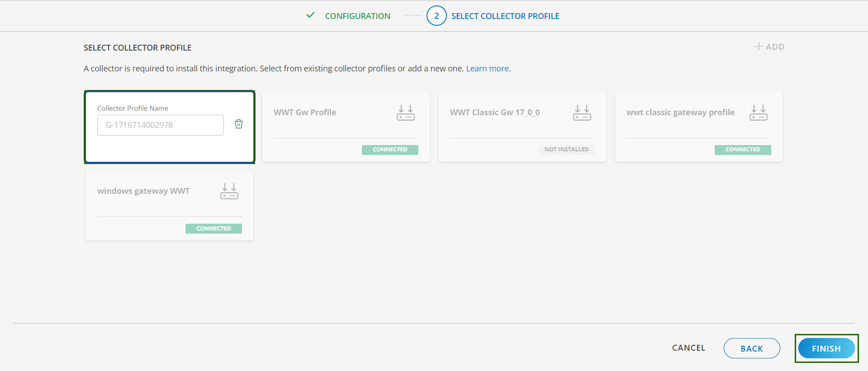Focus the Collector Profile Name field
This screenshot has width=868, height=371.
click(160, 125)
